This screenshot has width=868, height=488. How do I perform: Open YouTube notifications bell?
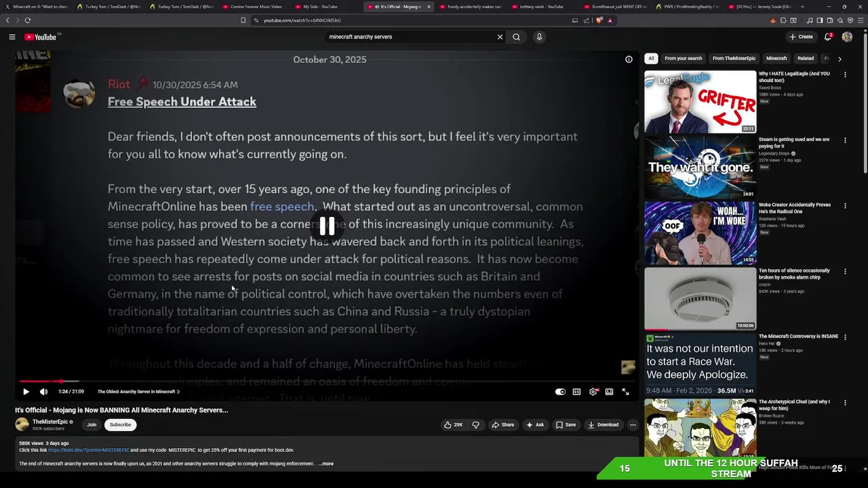coord(828,37)
